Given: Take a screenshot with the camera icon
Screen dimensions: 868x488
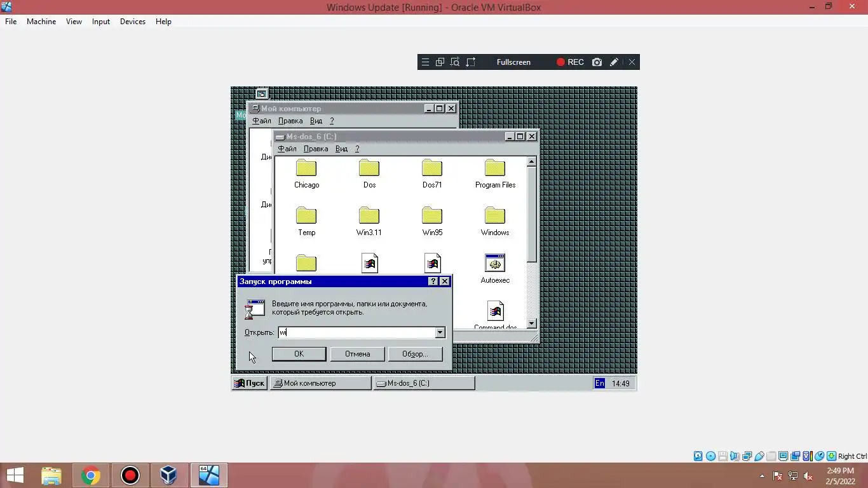Looking at the screenshot, I should 597,62.
